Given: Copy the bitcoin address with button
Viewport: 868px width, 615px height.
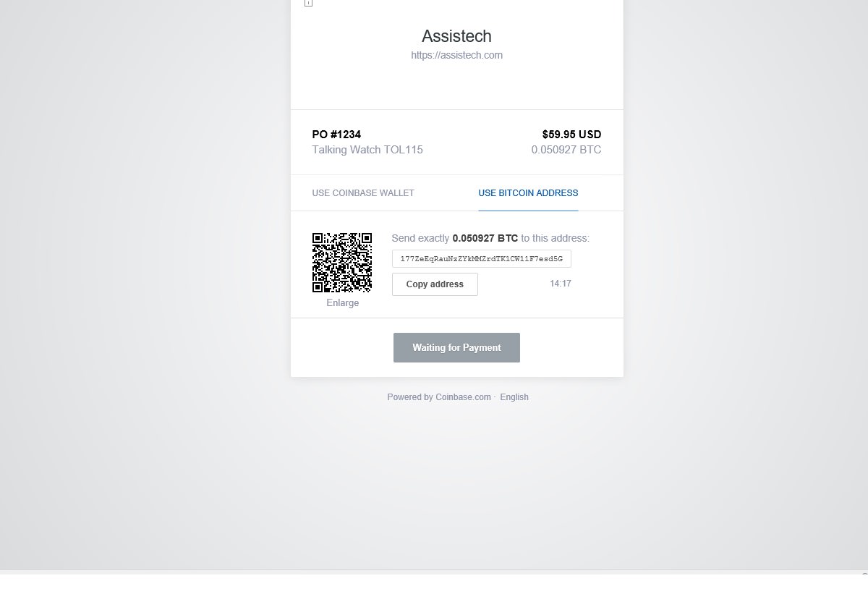Looking at the screenshot, I should pyautogui.click(x=435, y=284).
